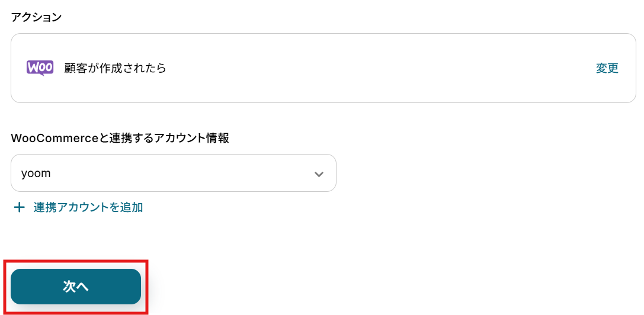644x315 pixels.
Task: Click the plus icon for adding account
Action: pyautogui.click(x=20, y=207)
